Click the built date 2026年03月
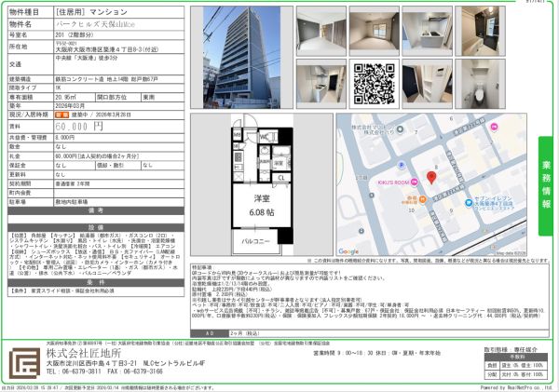This screenshot has height=392, width=559. [70, 106]
